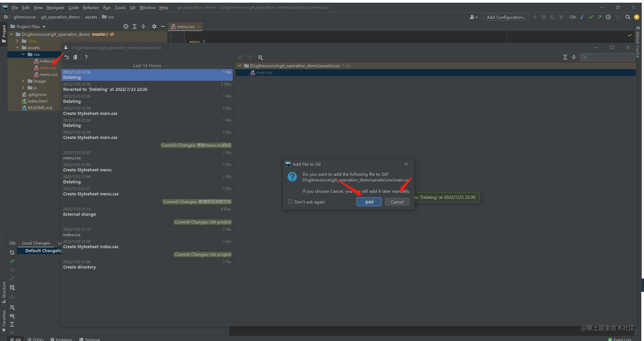Click the Git push arrow icon

pyautogui.click(x=600, y=17)
